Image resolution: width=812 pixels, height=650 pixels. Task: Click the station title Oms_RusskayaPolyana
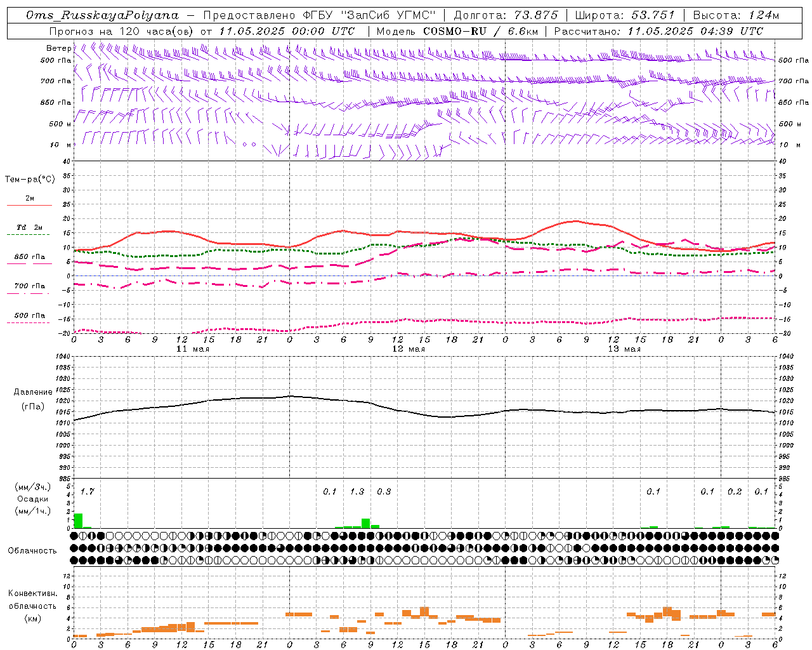coord(103,15)
